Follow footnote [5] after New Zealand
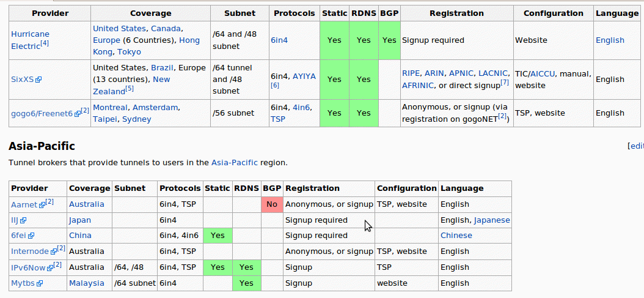This screenshot has height=298, width=644. [130, 89]
